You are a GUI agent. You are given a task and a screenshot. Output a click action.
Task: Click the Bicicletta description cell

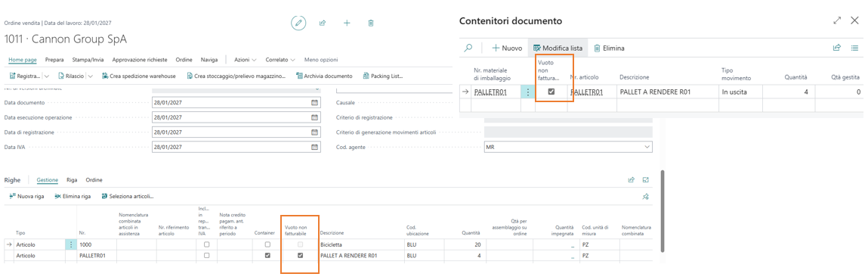click(362, 244)
